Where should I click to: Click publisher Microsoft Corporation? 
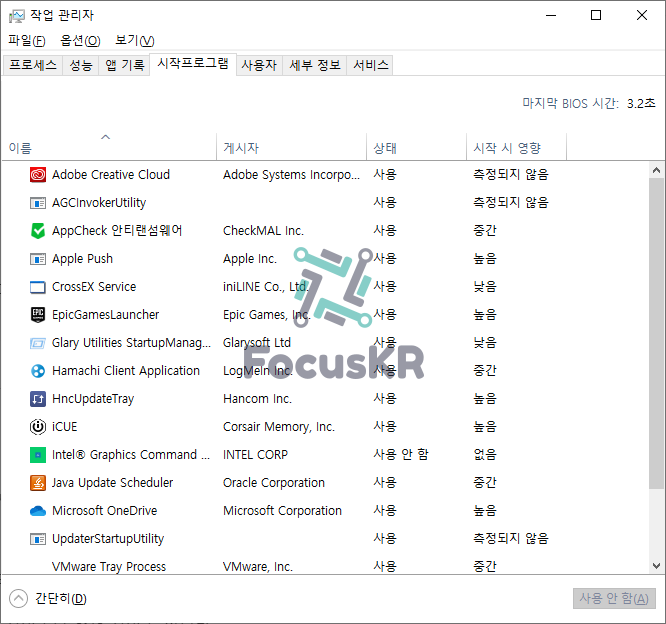coord(282,511)
